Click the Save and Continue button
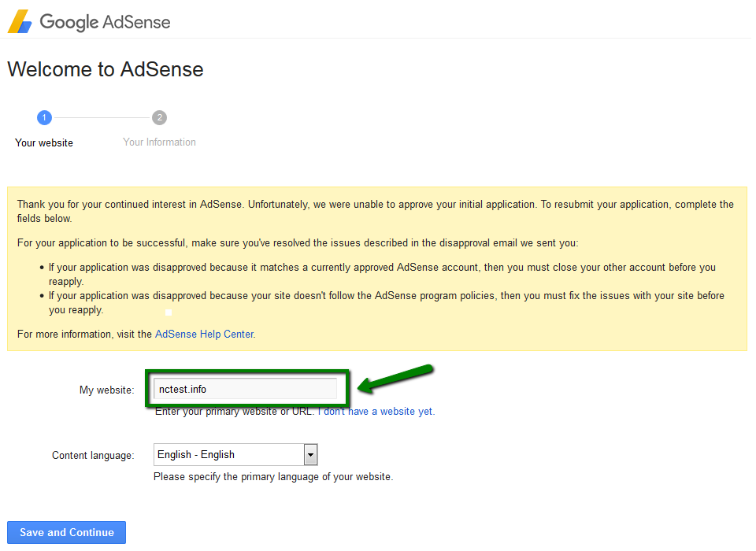756x551 pixels. coord(66,532)
